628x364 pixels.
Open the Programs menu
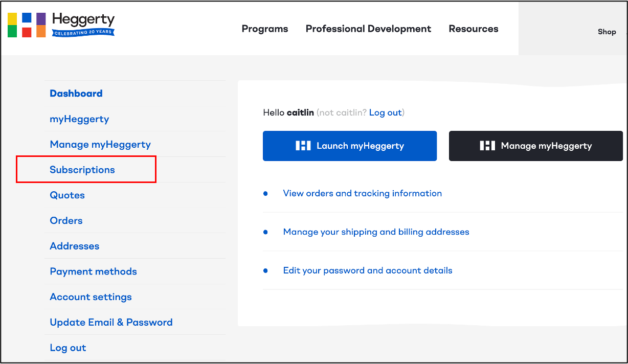point(264,29)
